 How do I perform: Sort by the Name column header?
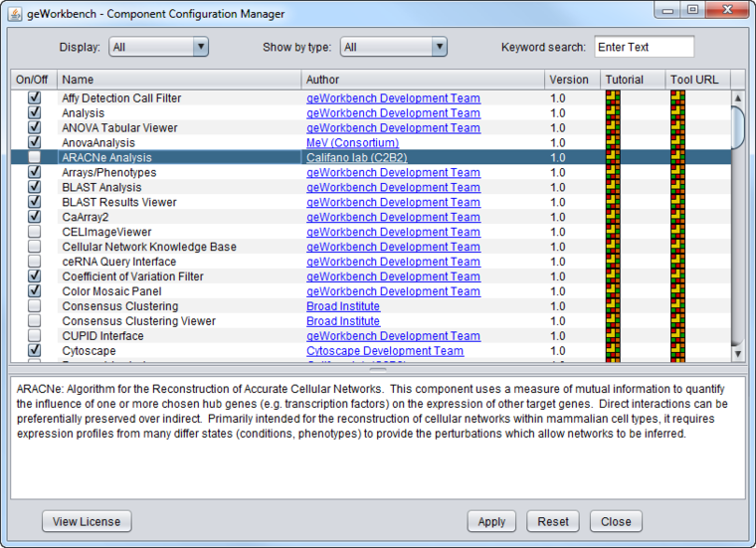pos(179,80)
